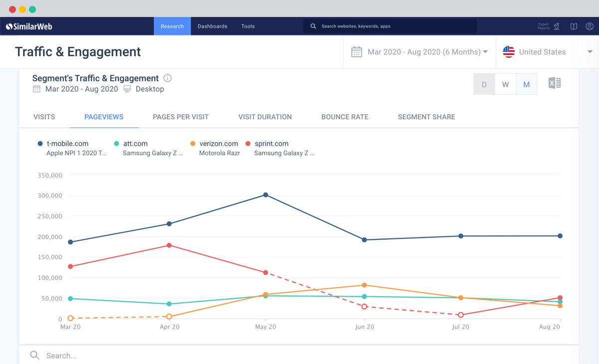Image resolution: width=599 pixels, height=364 pixels.
Task: Click sprint.com Apr 20 data point
Action: [169, 245]
